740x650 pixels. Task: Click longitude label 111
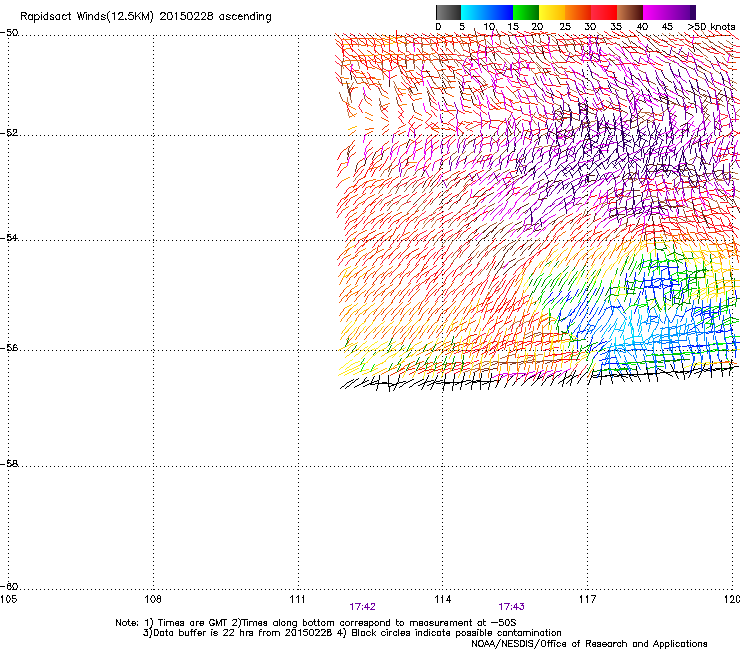(x=297, y=599)
